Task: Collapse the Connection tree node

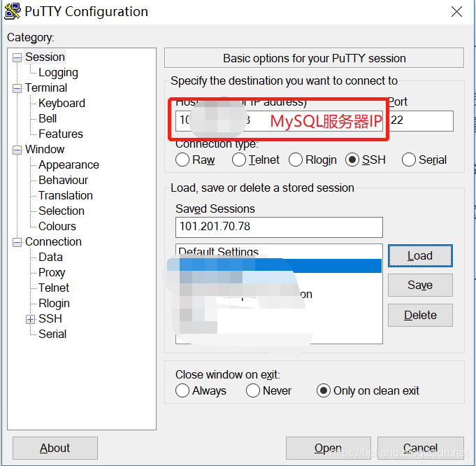Action: coord(17,242)
